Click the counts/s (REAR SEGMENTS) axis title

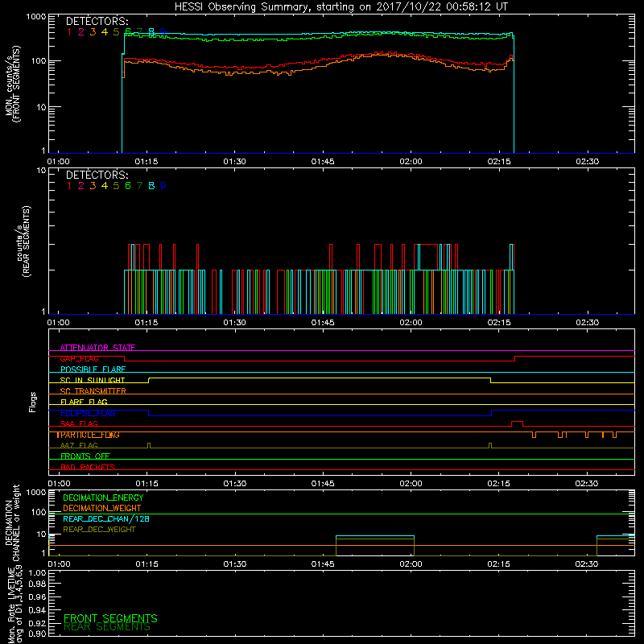(x=23, y=242)
